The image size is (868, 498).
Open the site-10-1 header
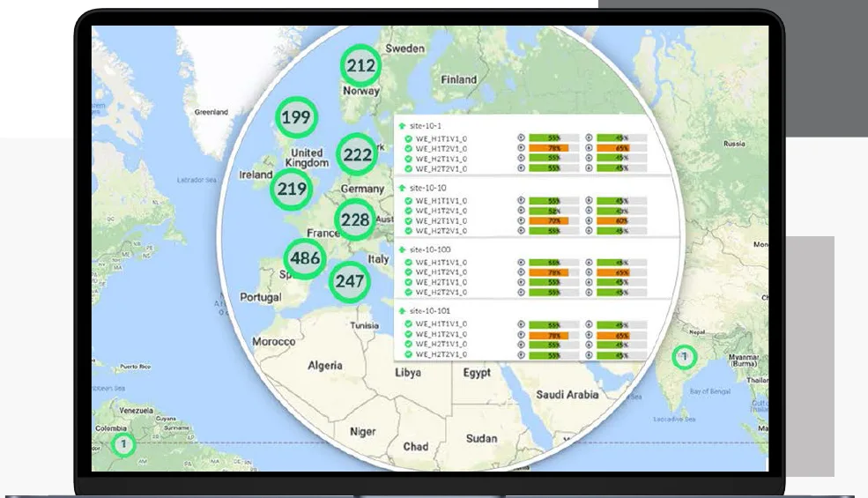coord(426,126)
